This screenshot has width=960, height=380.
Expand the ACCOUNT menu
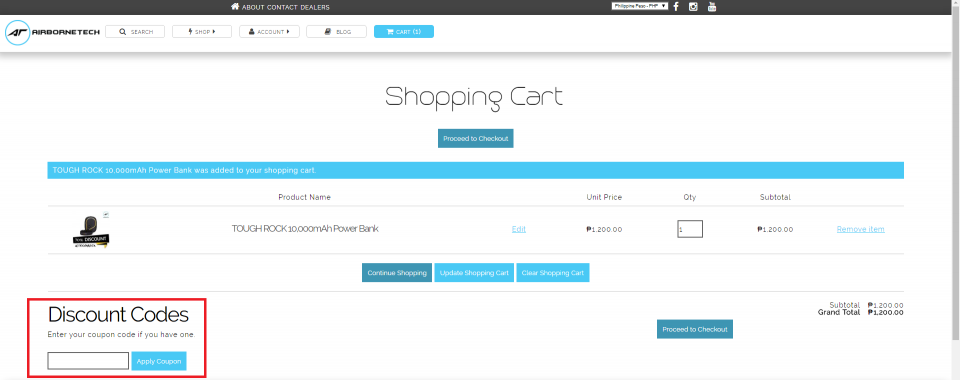click(269, 32)
